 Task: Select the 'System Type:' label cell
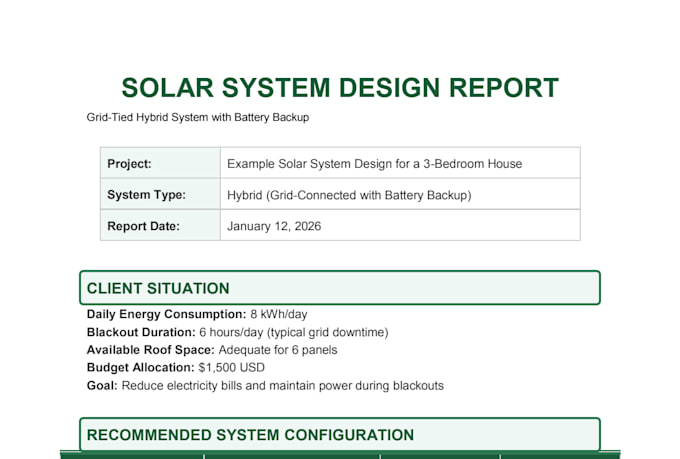[160, 194]
